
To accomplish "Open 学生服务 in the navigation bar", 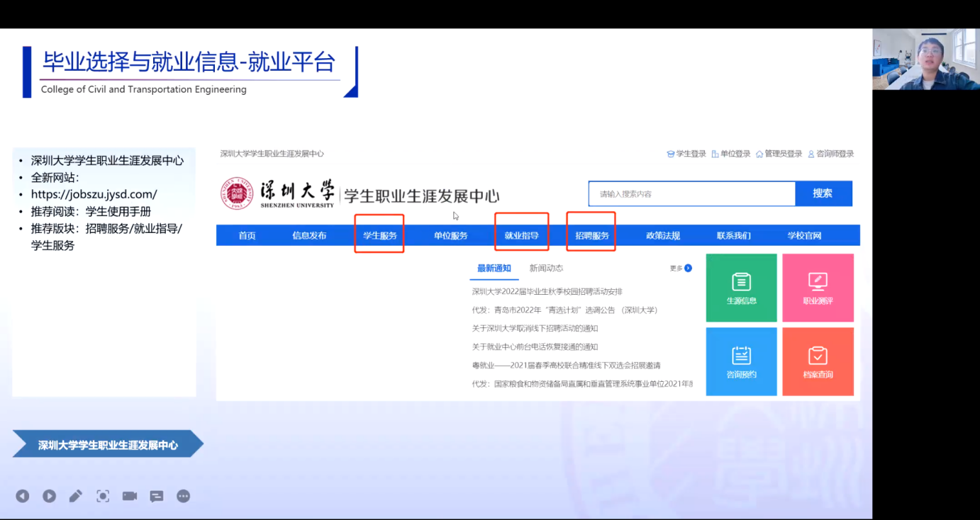I will click(380, 236).
